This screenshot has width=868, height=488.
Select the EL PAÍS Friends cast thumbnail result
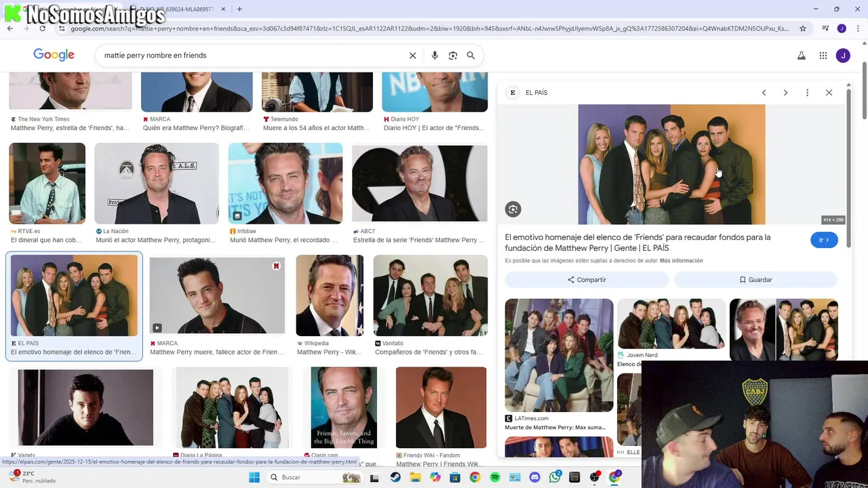[74, 296]
